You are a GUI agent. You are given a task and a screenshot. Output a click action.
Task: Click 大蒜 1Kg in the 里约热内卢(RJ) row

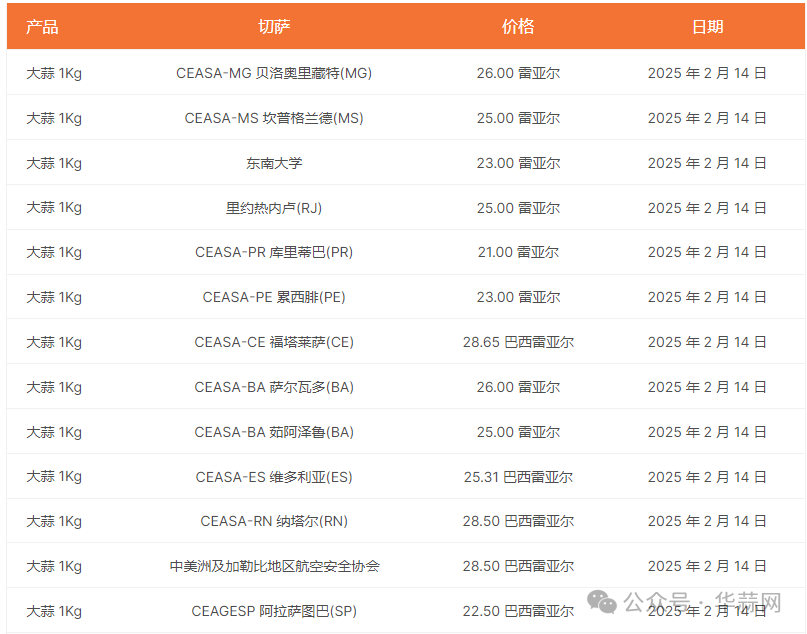(54, 208)
